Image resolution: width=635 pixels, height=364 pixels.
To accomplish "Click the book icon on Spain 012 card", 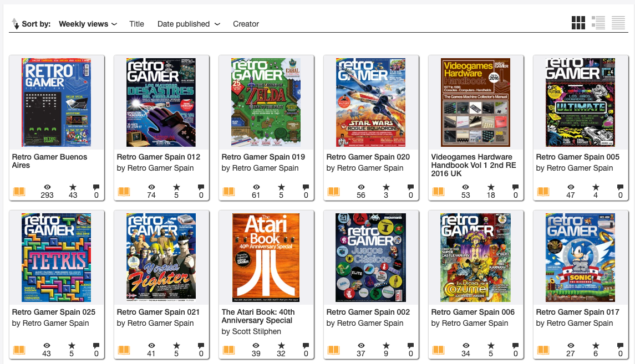I will 124,191.
